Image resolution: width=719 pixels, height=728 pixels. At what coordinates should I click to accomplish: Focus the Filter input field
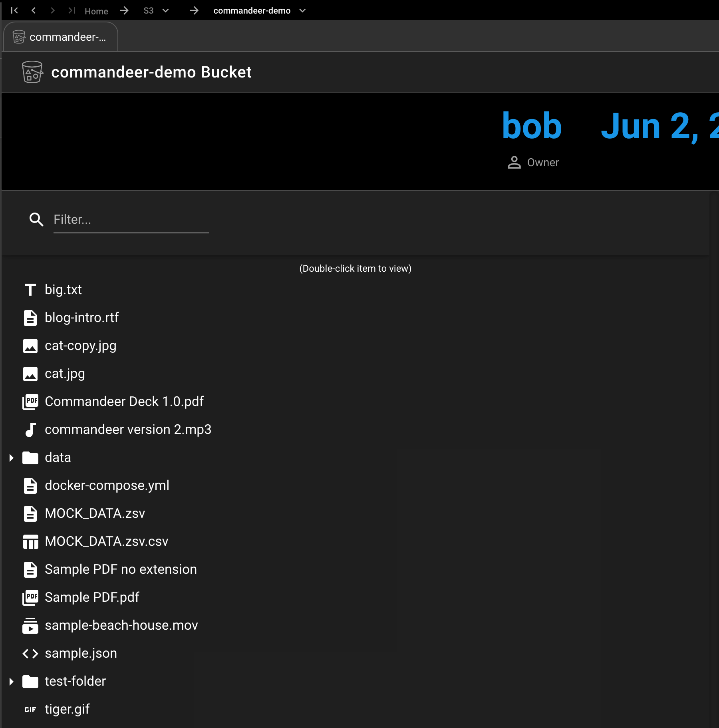131,219
